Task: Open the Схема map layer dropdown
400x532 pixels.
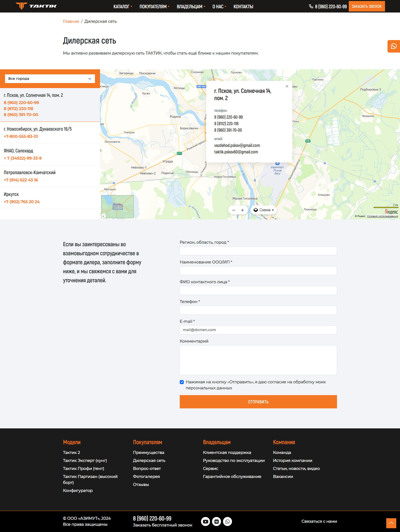Action: 264,210
